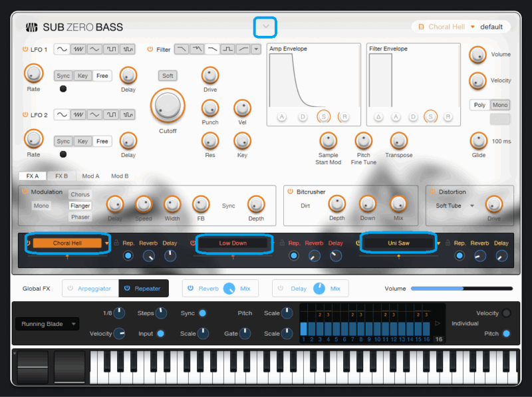This screenshot has height=397, width=532.
Task: Enable the Arpeggiator in Global FX
Action: [90, 289]
